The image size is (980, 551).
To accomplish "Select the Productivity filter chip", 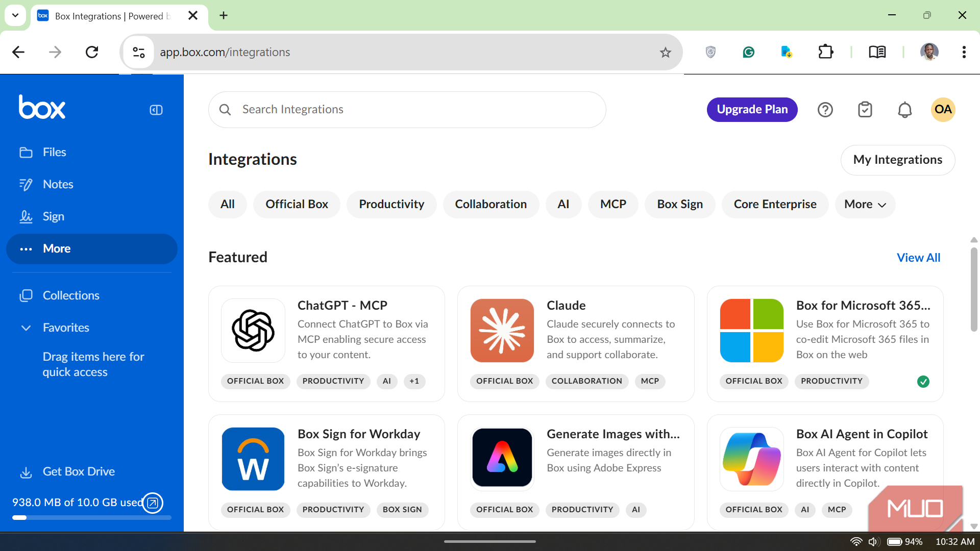I will point(391,204).
